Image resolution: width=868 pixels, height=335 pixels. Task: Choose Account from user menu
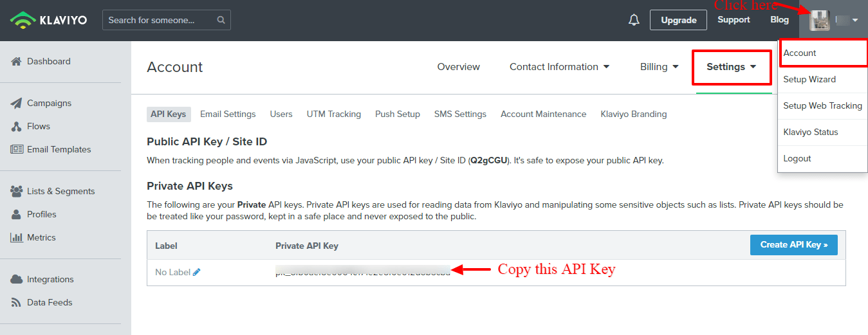pyautogui.click(x=822, y=53)
